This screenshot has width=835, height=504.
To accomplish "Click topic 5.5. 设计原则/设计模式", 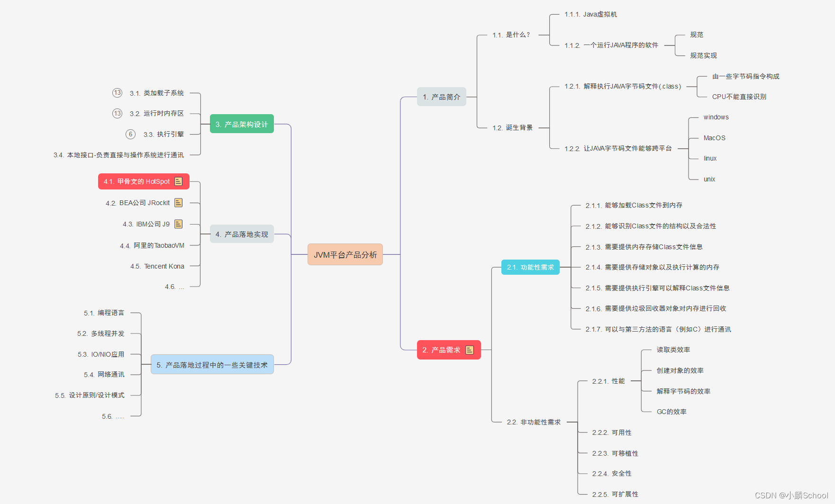I will tap(90, 396).
